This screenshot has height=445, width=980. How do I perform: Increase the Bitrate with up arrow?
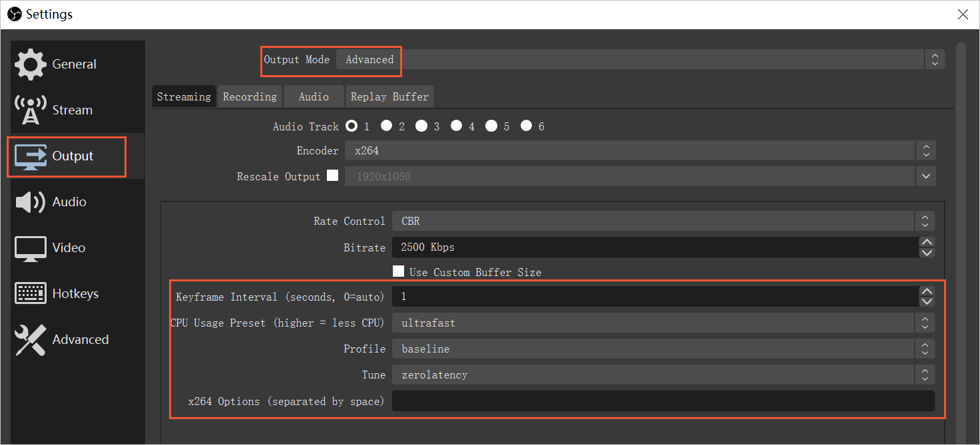[927, 242]
